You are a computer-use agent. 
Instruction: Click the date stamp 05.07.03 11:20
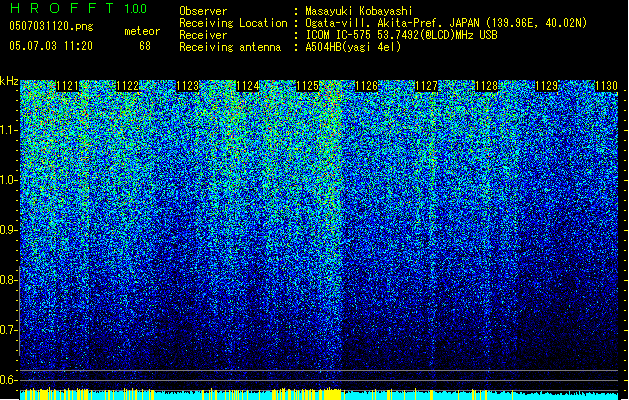pyautogui.click(x=51, y=46)
